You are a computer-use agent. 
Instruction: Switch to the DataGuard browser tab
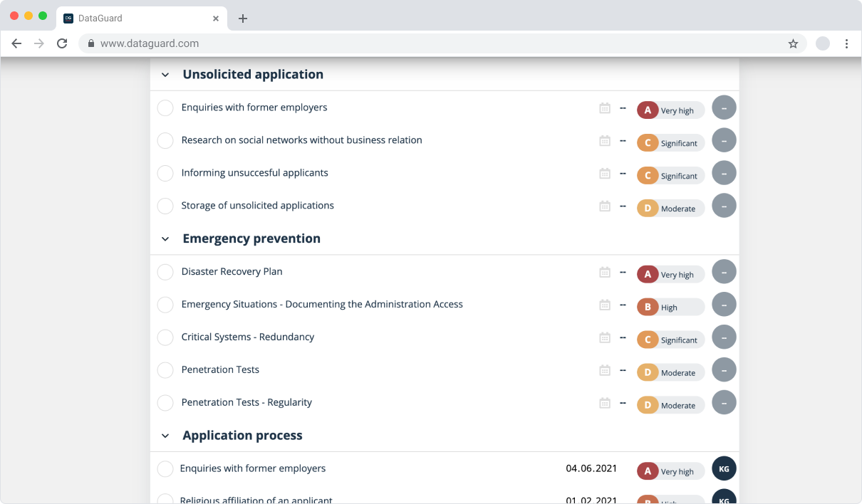135,19
